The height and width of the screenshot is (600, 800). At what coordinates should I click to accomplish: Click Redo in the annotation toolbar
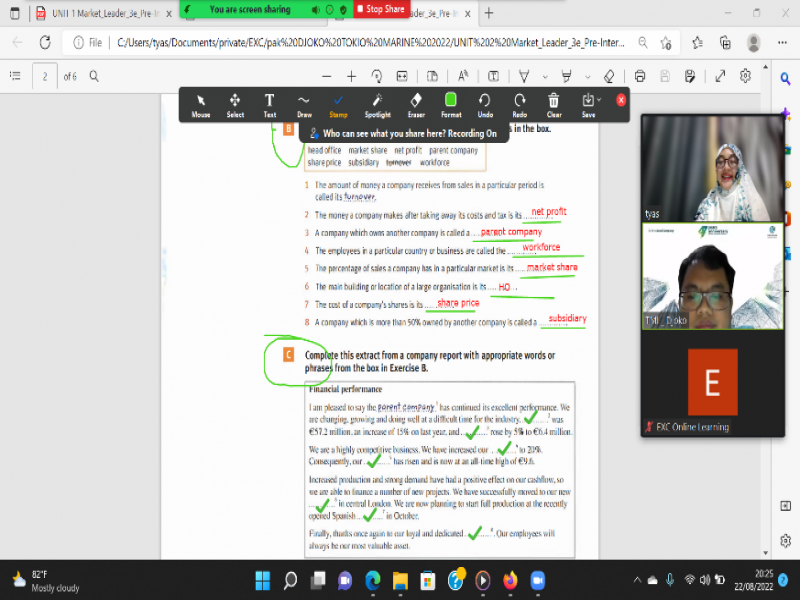520,104
